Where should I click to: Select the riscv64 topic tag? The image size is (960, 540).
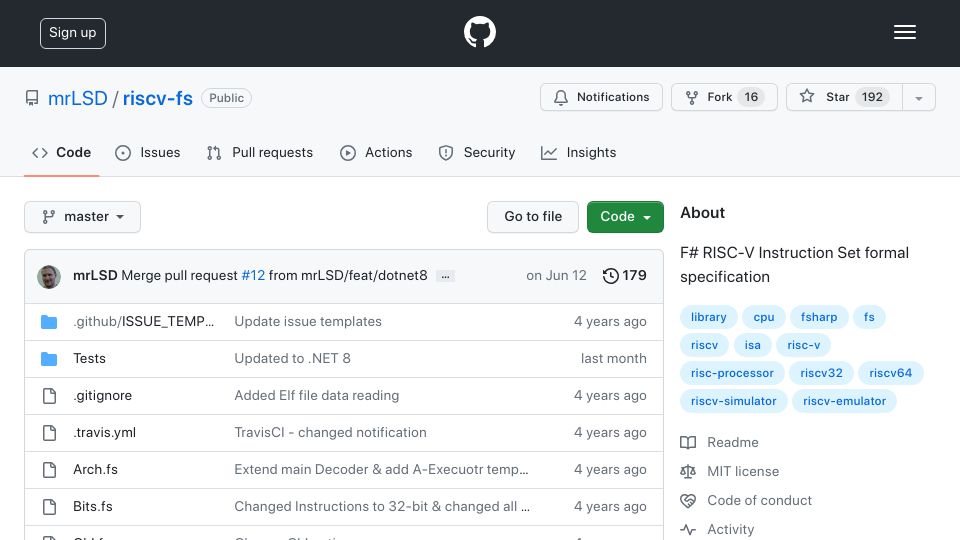pyautogui.click(x=890, y=373)
